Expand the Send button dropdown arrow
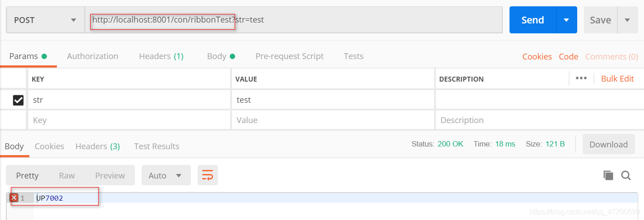The image size is (644, 220). (x=566, y=20)
